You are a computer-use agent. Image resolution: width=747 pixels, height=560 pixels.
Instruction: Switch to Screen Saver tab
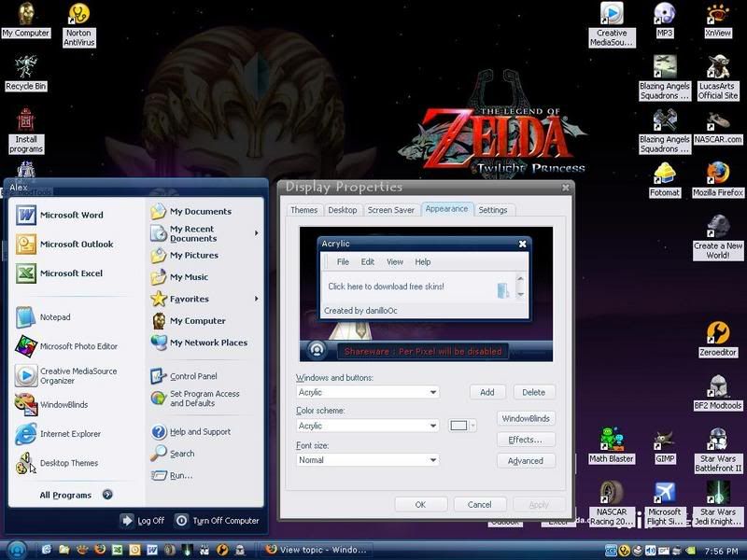click(x=391, y=210)
